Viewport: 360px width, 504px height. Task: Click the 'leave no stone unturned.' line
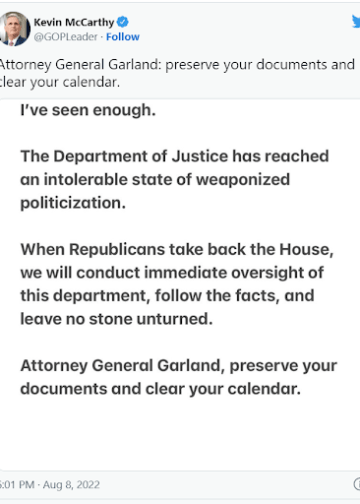[116, 319]
